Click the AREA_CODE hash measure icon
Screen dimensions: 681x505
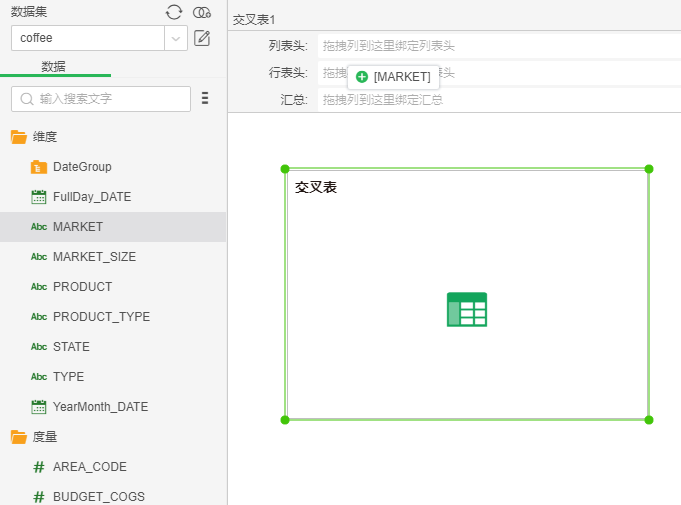39,467
